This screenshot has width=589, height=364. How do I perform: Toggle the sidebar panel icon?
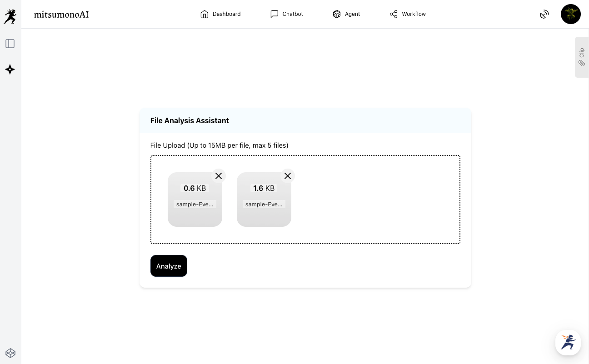(10, 44)
